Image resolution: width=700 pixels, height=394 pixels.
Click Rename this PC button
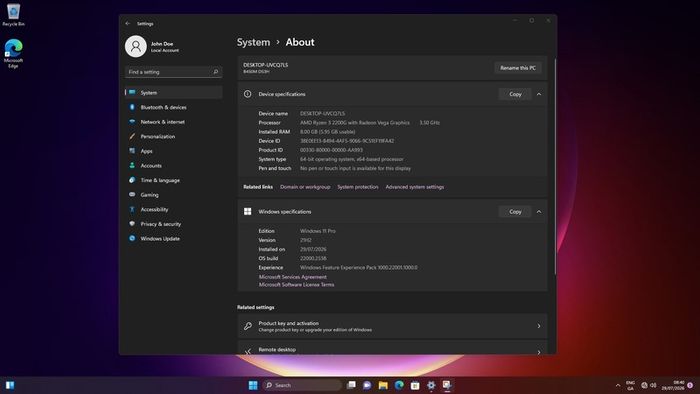click(x=518, y=68)
